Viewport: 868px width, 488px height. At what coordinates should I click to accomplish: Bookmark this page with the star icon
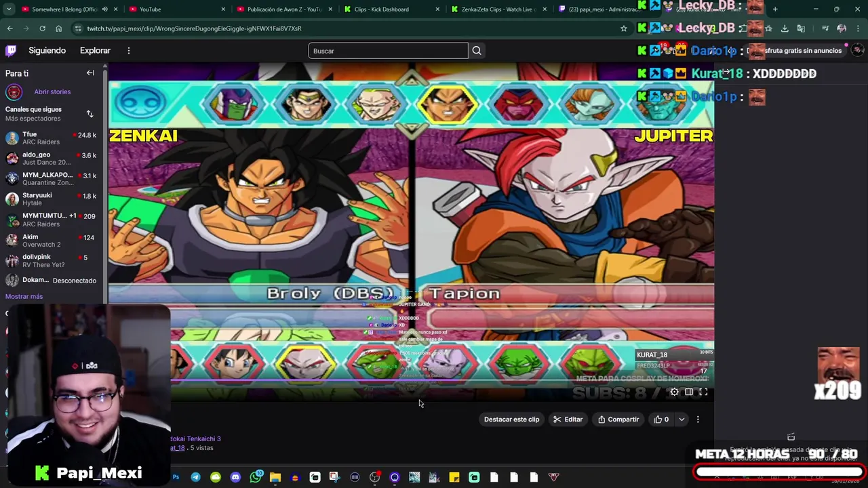pyautogui.click(x=623, y=28)
